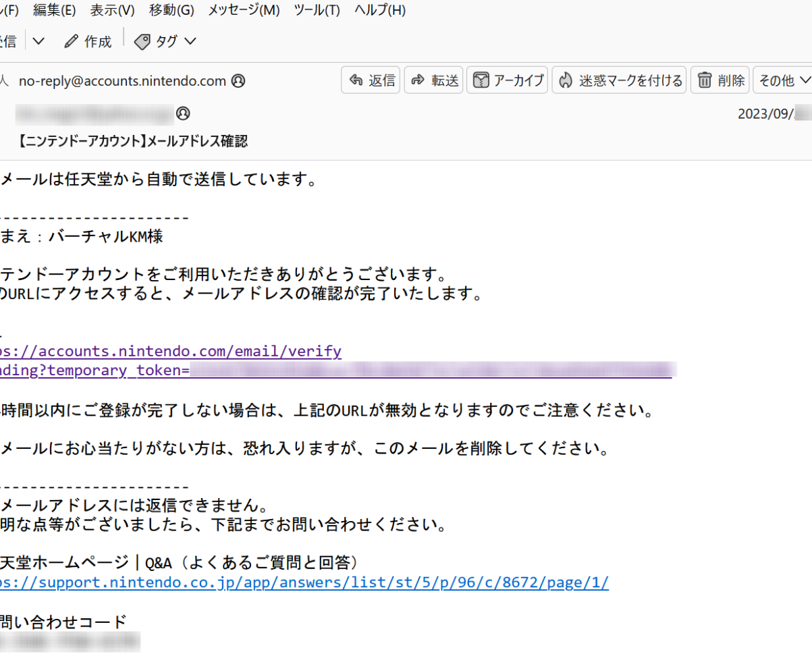This screenshot has width=812, height=656.
Task: Click contact icon next to sender address
Action: click(x=238, y=81)
